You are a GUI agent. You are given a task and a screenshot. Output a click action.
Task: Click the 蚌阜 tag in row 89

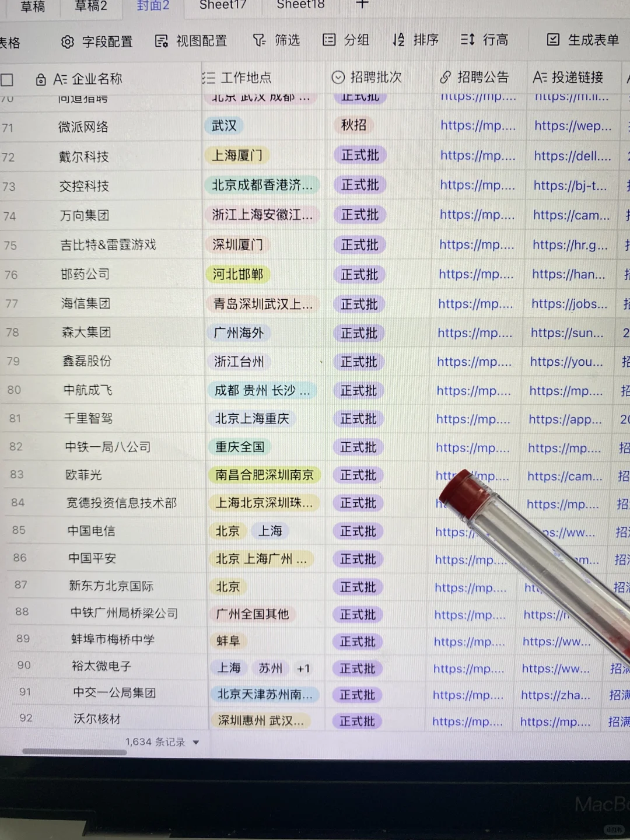point(228,641)
